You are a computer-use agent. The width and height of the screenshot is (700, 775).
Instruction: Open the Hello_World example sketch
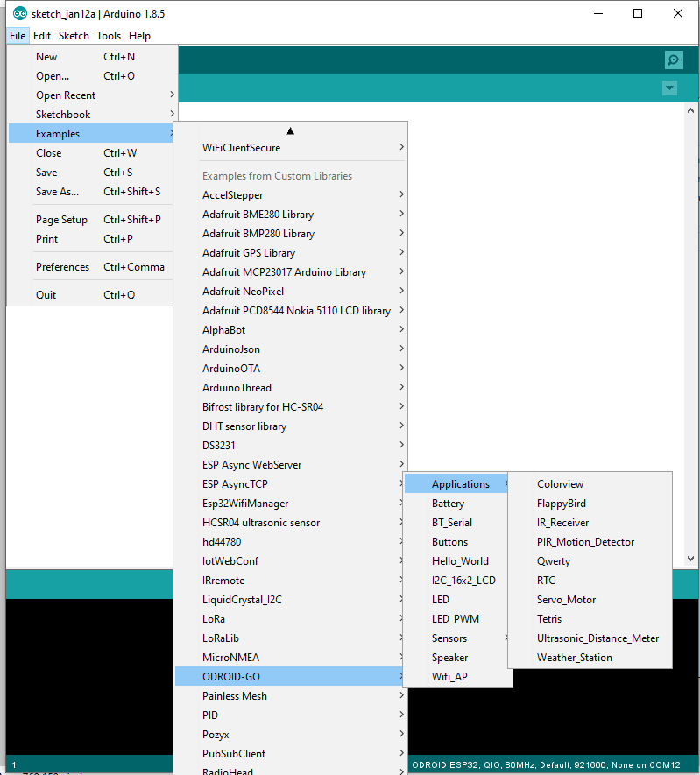pos(456,561)
